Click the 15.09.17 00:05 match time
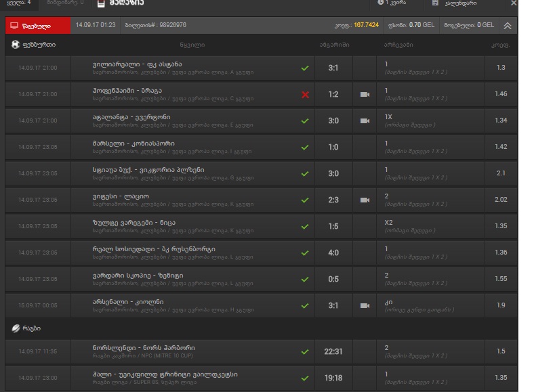 [x=37, y=305]
